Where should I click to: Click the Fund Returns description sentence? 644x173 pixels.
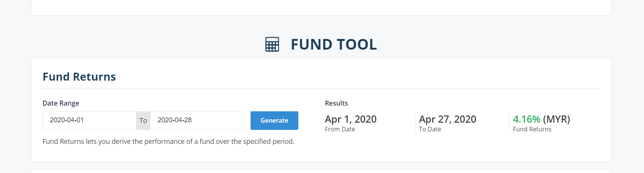coord(168,141)
